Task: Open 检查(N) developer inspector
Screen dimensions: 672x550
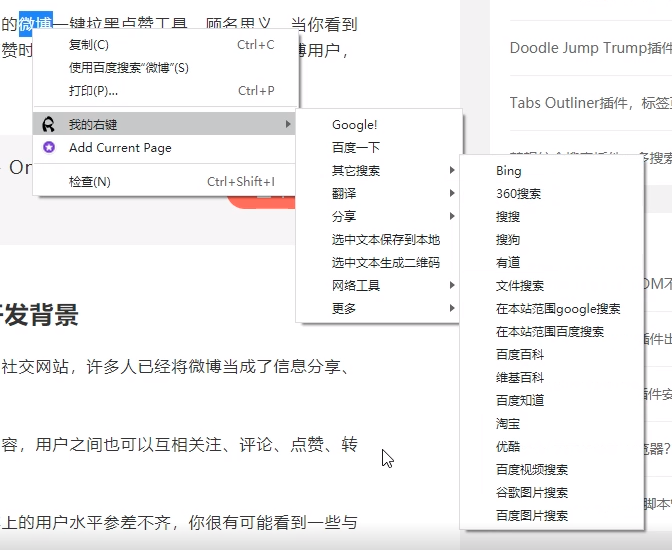Action: click(x=90, y=182)
